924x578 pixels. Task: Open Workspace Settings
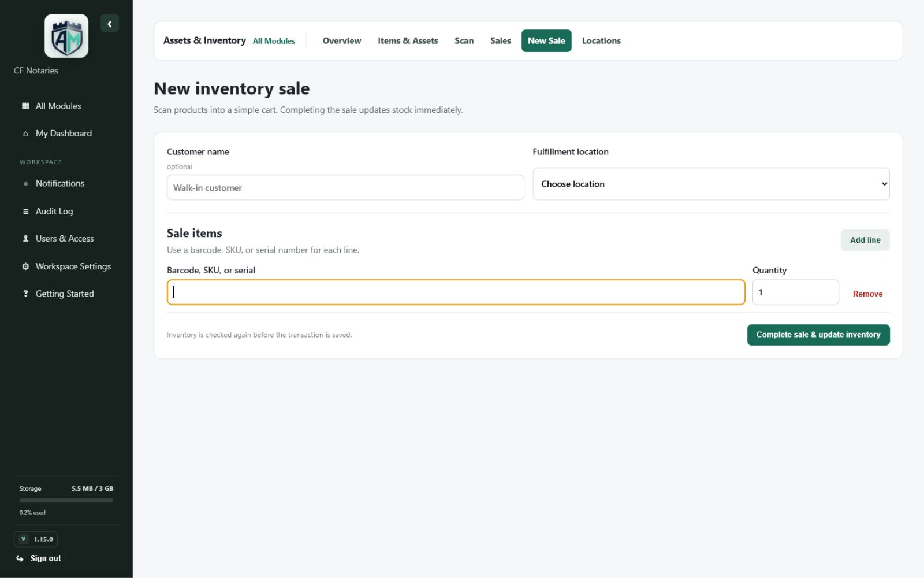click(x=66, y=266)
